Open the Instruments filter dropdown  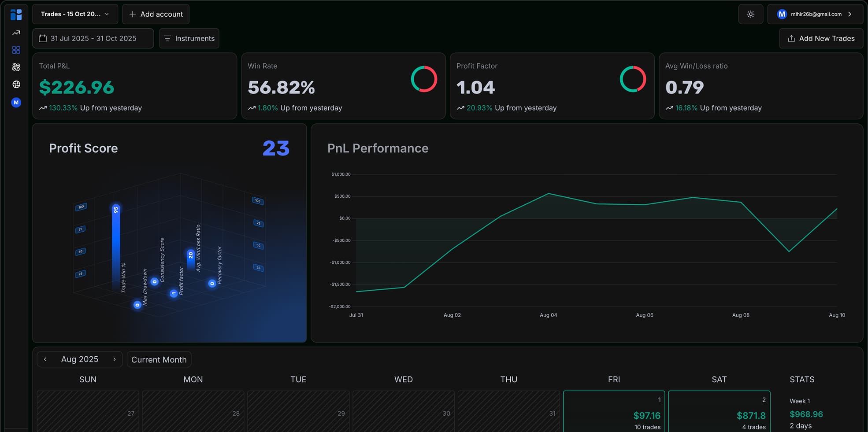click(x=189, y=38)
